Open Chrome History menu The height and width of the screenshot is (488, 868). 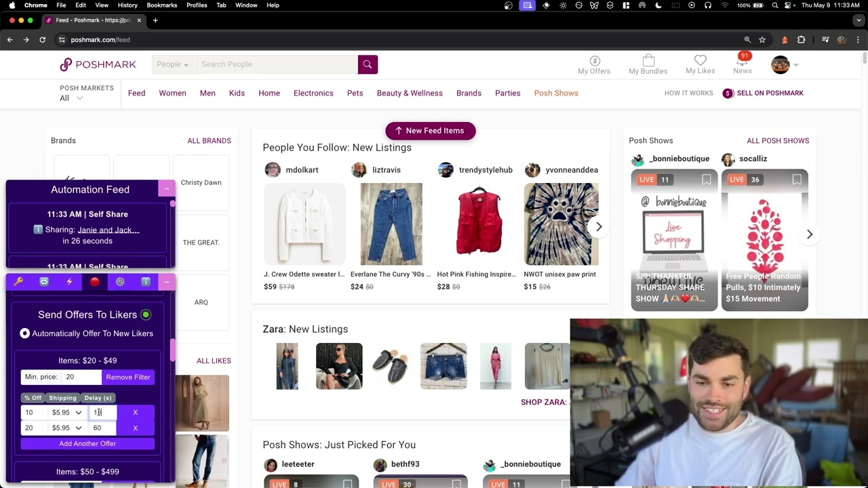pyautogui.click(x=127, y=5)
